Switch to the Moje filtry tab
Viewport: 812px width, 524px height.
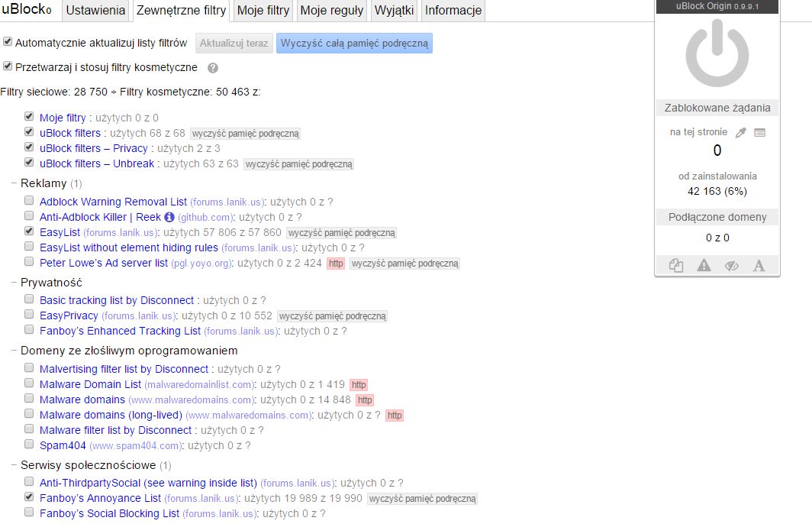[263, 11]
